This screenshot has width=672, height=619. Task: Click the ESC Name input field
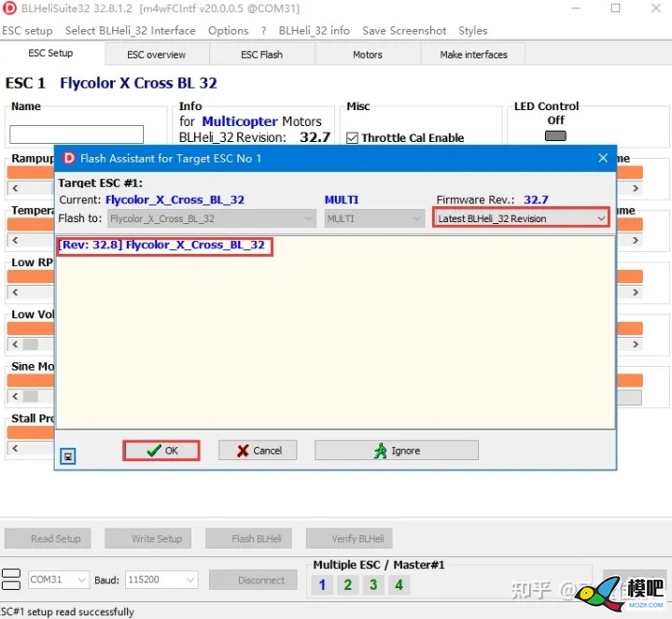coord(77,134)
